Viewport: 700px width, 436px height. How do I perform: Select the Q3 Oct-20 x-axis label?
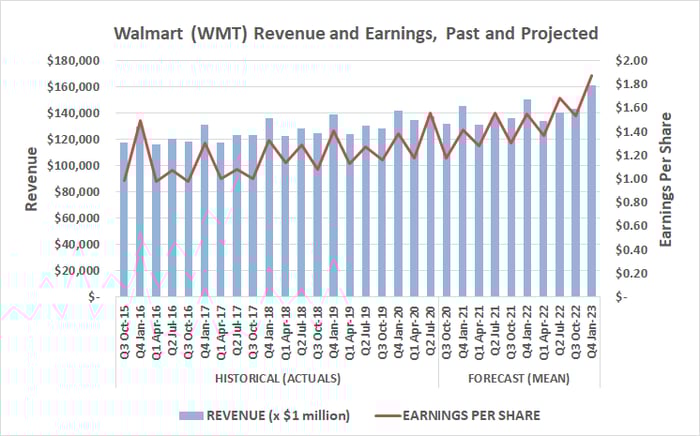tap(446, 332)
